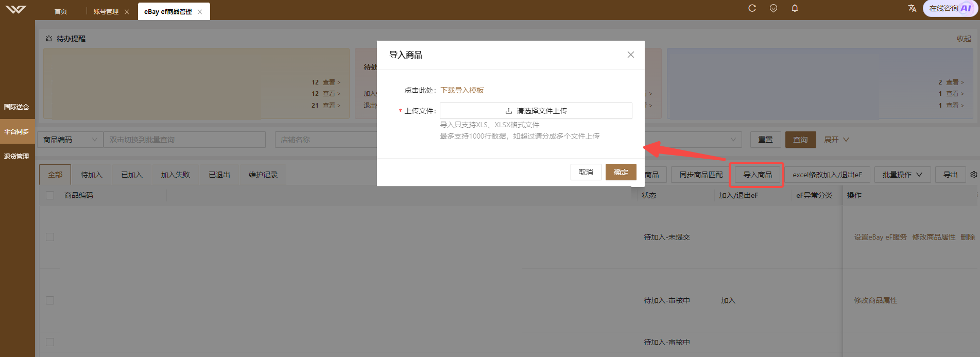Click 请选择文件上传 upload field
Image resolution: width=980 pixels, height=357 pixels.
click(536, 111)
